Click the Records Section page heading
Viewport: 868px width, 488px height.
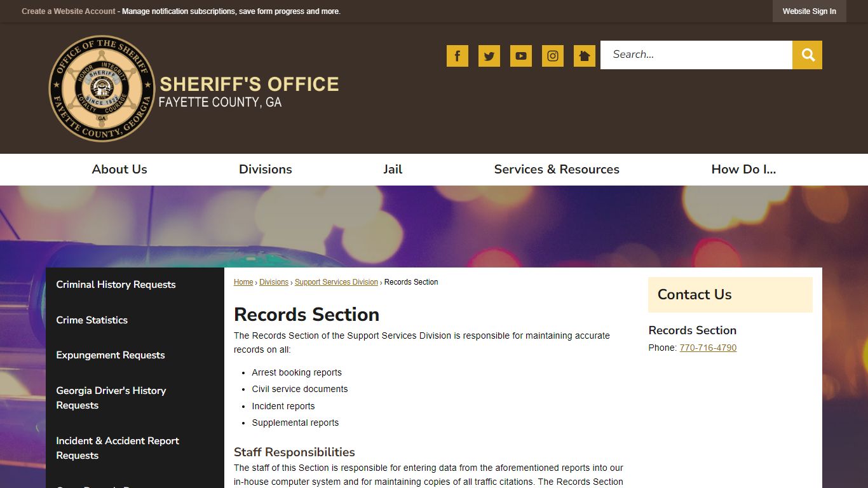[x=306, y=315]
